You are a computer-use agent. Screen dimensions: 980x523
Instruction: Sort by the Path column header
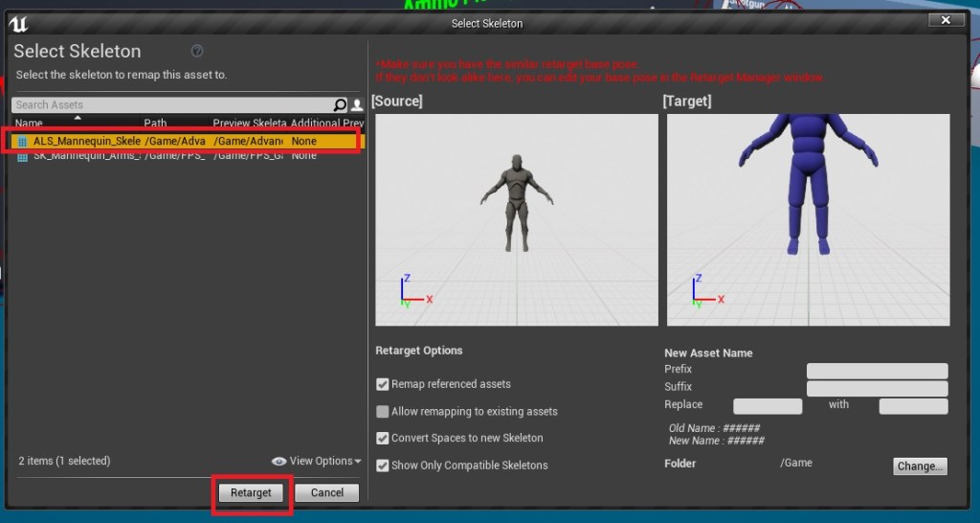(x=155, y=124)
